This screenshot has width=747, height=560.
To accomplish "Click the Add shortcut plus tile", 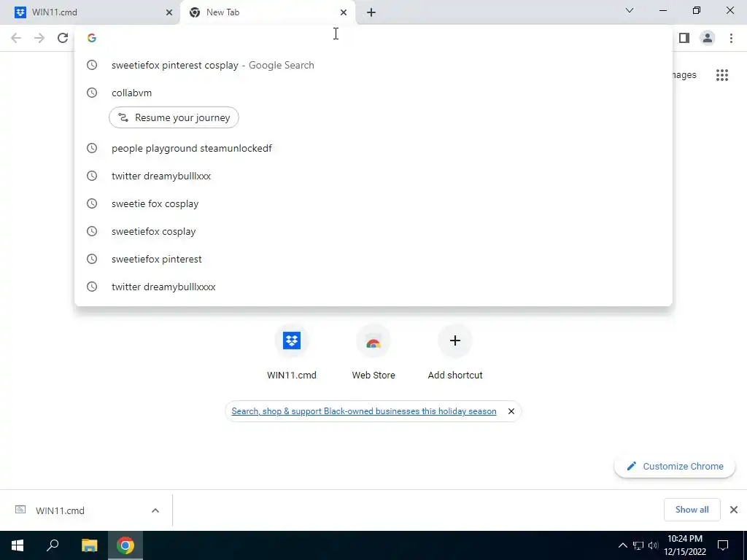I will [x=455, y=352].
